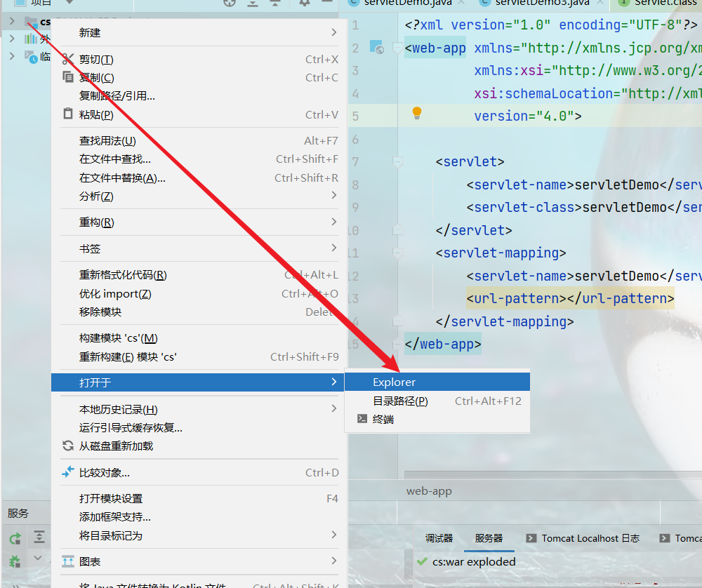
Task: Select 目录路径(P) in the submenu
Action: pos(437,401)
